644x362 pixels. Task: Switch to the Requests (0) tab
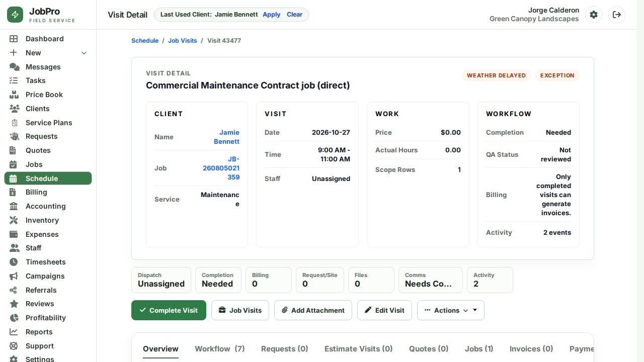pos(285,349)
